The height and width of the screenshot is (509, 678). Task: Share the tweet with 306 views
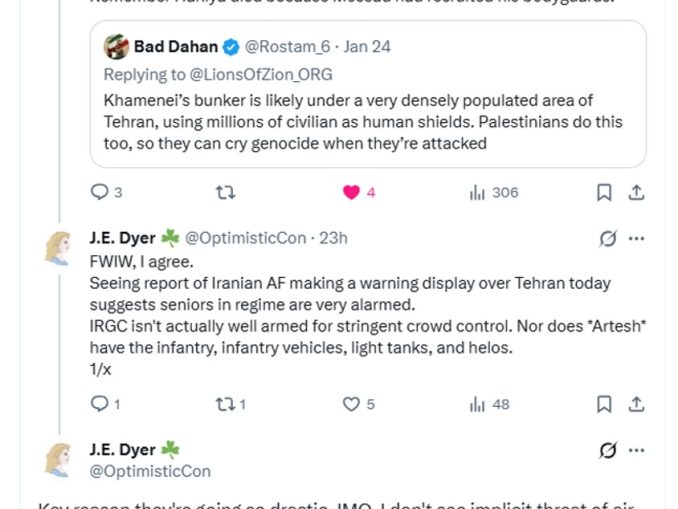pos(635,192)
